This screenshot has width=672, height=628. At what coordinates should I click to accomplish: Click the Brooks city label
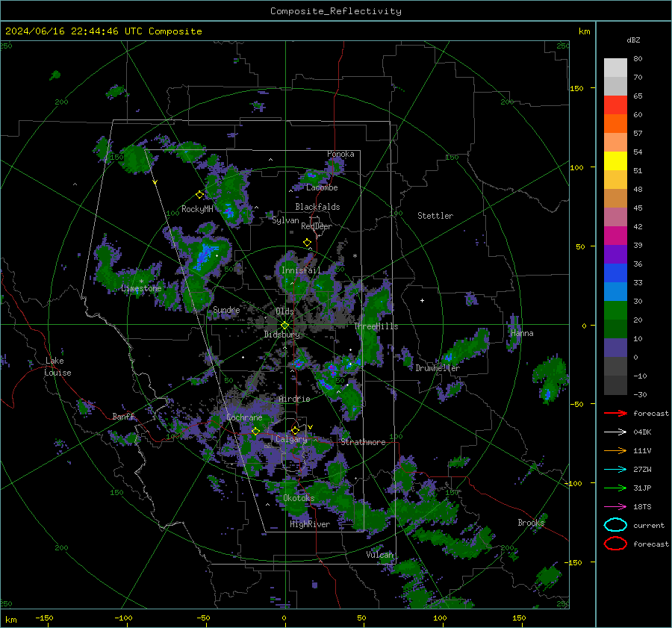[531, 523]
